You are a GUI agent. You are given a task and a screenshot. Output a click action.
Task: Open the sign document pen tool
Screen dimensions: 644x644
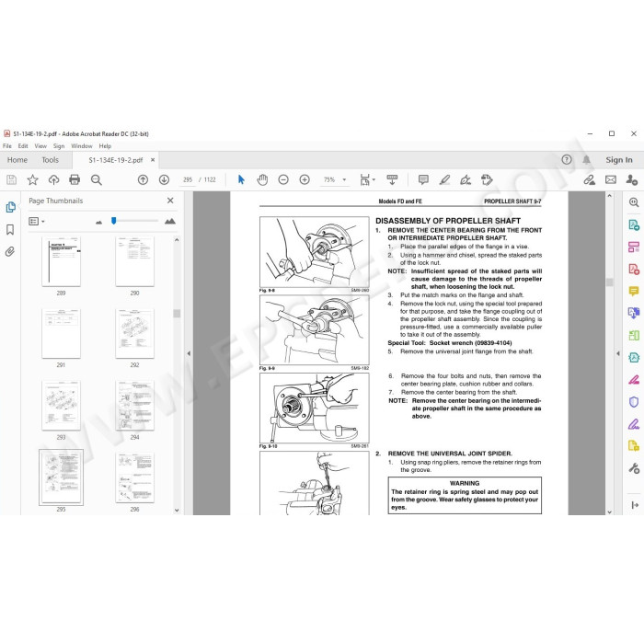[x=466, y=180]
